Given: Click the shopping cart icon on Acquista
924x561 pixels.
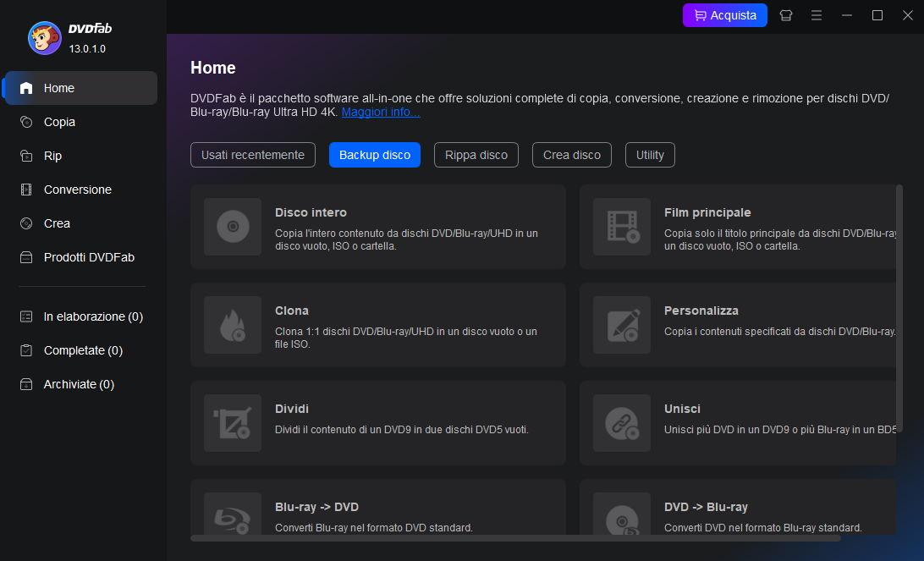Looking at the screenshot, I should [700, 15].
